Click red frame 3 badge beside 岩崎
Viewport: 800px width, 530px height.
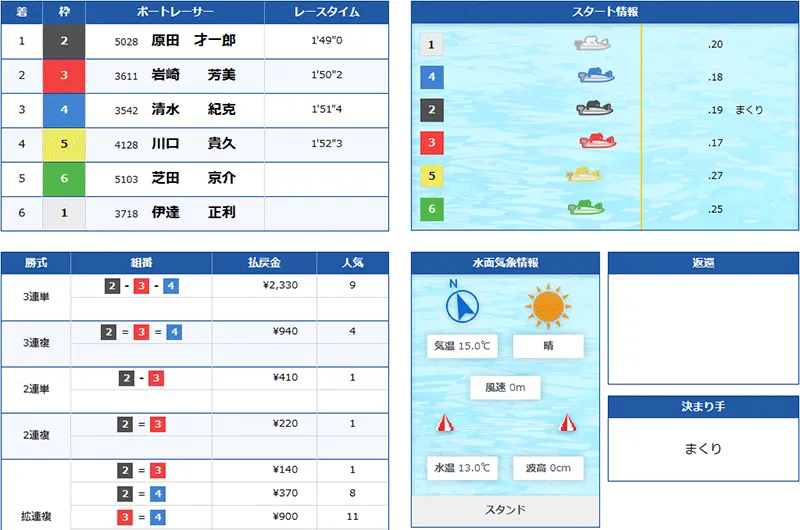point(64,75)
